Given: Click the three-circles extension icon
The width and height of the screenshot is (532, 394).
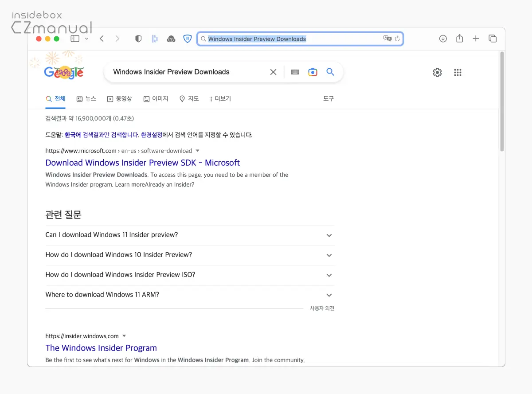Looking at the screenshot, I should (x=171, y=39).
